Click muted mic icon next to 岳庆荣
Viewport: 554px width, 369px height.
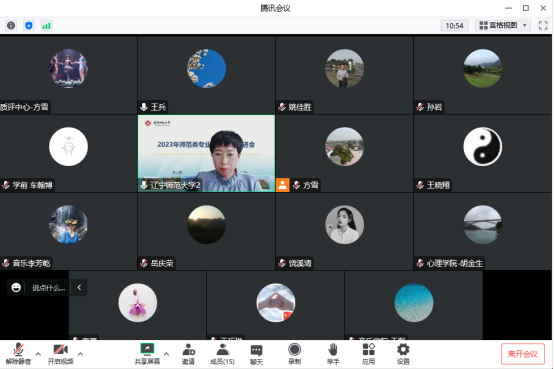coord(144,263)
